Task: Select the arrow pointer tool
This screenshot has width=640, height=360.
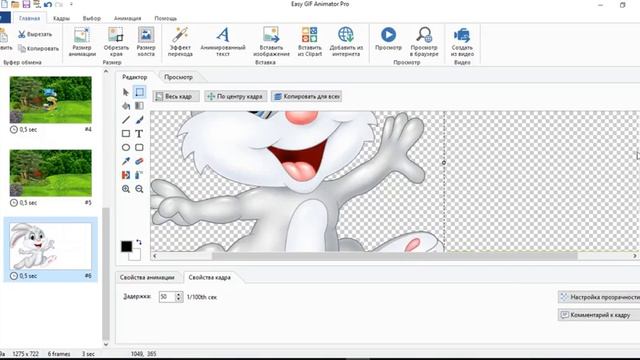Action: coord(126,92)
